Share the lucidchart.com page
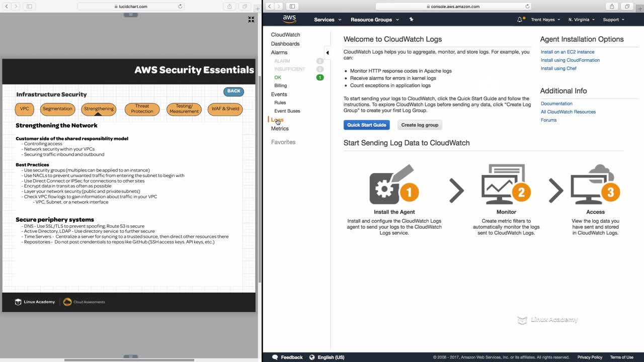 point(229,7)
